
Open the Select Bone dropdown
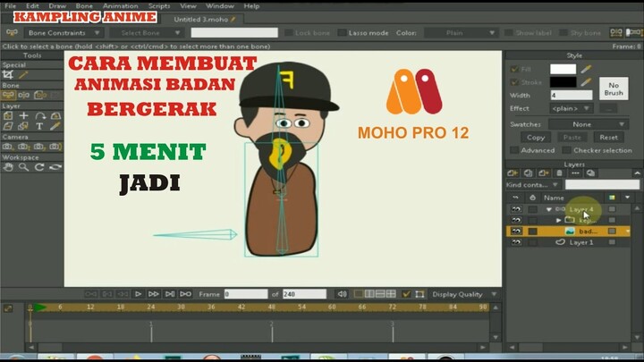pyautogui.click(x=147, y=33)
